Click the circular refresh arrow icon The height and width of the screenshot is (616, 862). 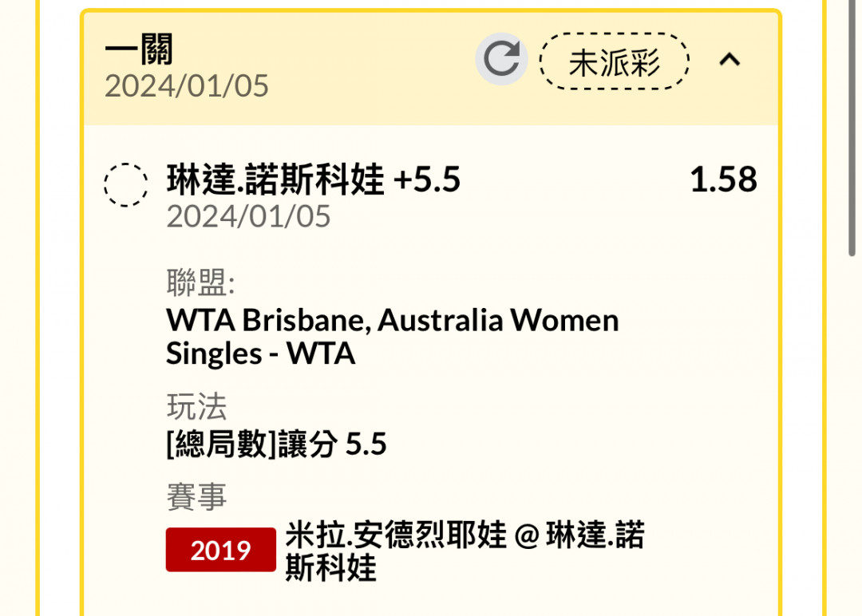coord(501,59)
